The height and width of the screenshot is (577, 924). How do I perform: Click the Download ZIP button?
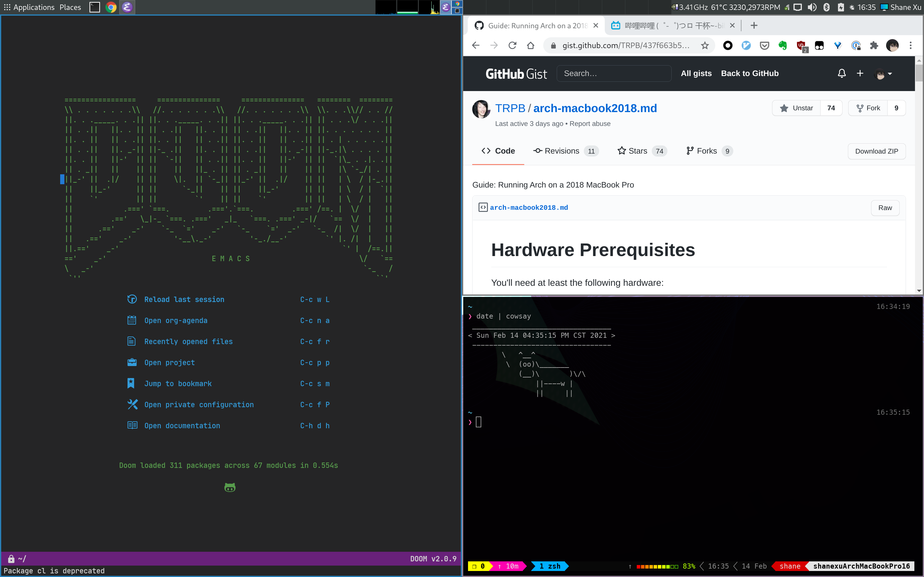pos(877,151)
